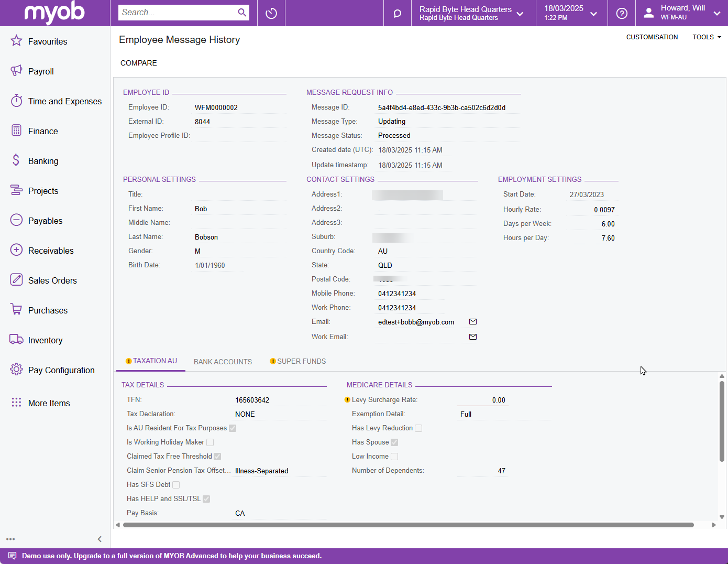
Task: Click the CUSTOMISATION link
Action: pyautogui.click(x=652, y=37)
